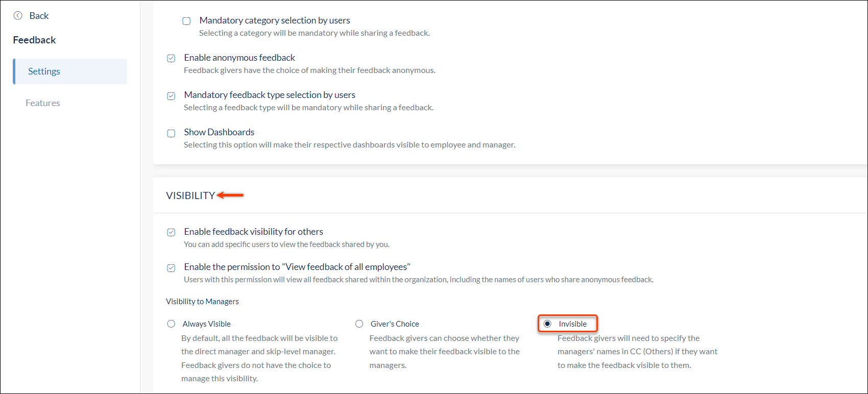Viewport: 868px width, 394px height.
Task: Toggle View feedback of all employees permission
Action: [x=171, y=267]
